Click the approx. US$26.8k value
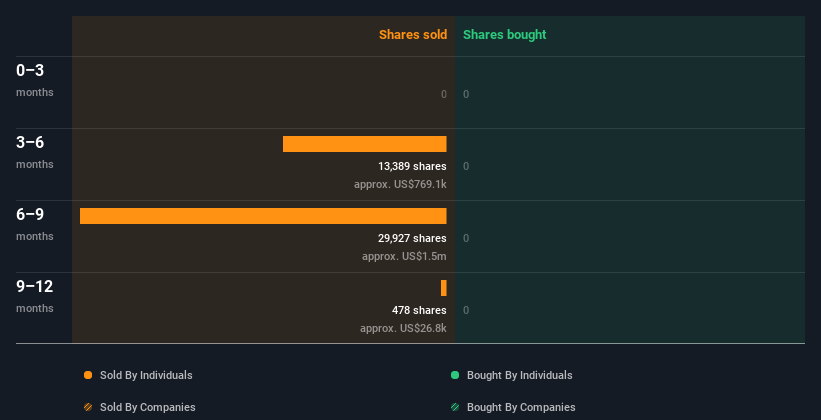The width and height of the screenshot is (821, 420). point(403,328)
